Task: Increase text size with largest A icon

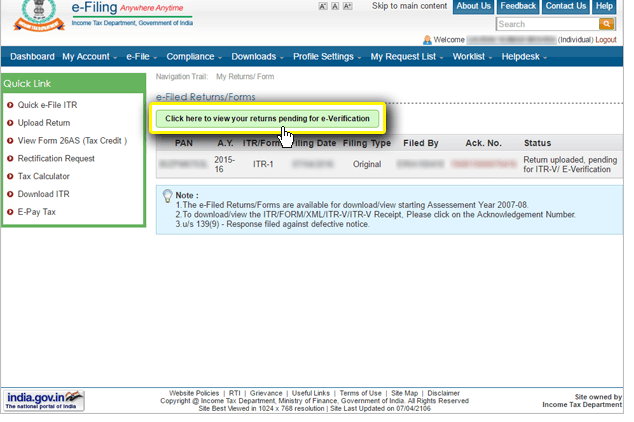Action: pyautogui.click(x=347, y=7)
